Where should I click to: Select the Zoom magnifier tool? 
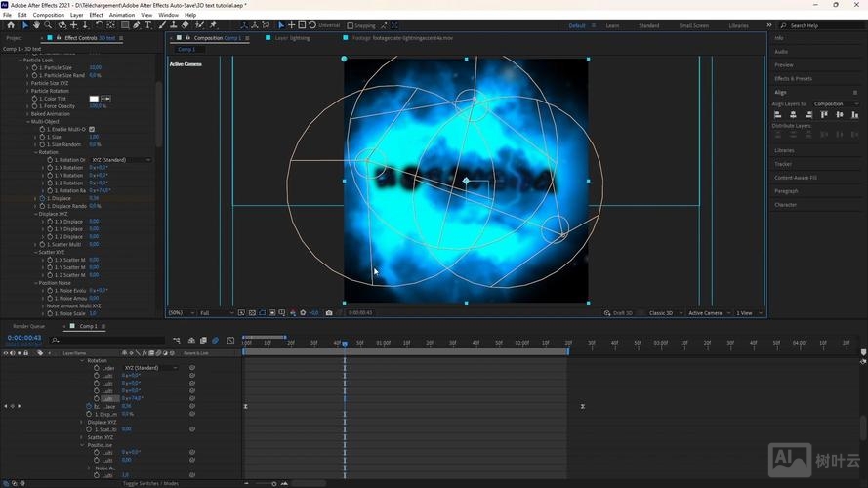point(49,25)
